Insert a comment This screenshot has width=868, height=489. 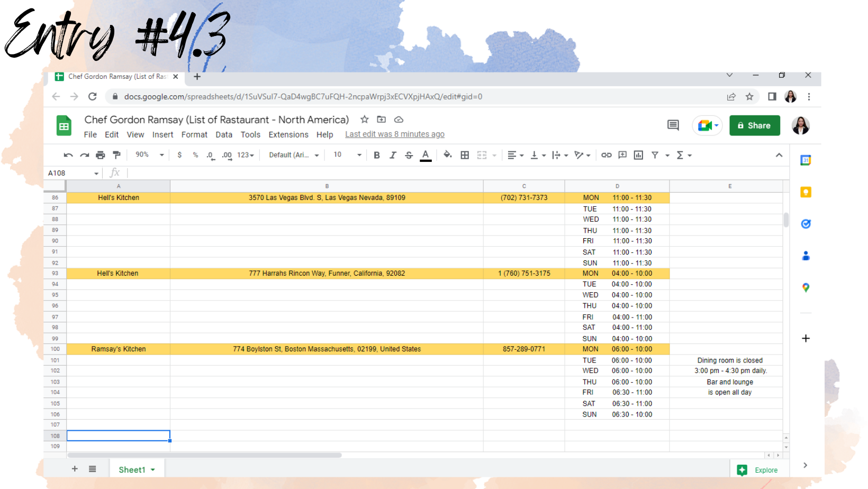tap(622, 155)
